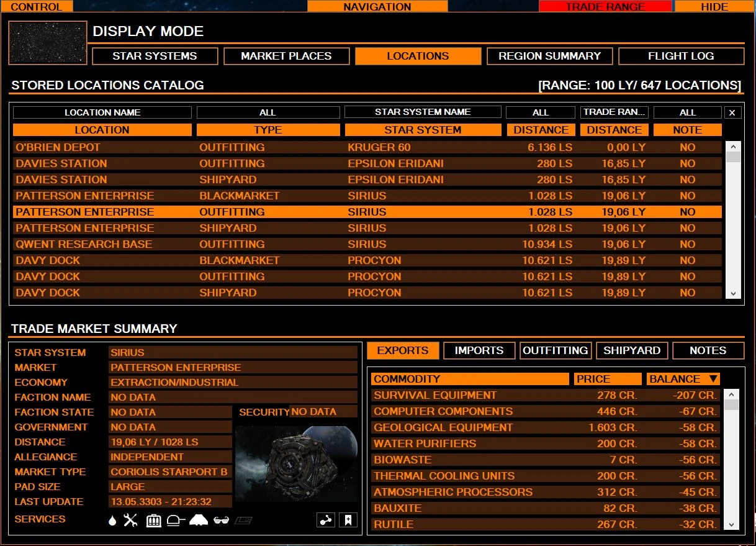The height and width of the screenshot is (546, 756).
Task: Select the GEOLOGICAL EQUIPMENT commodity row
Action: [546, 427]
